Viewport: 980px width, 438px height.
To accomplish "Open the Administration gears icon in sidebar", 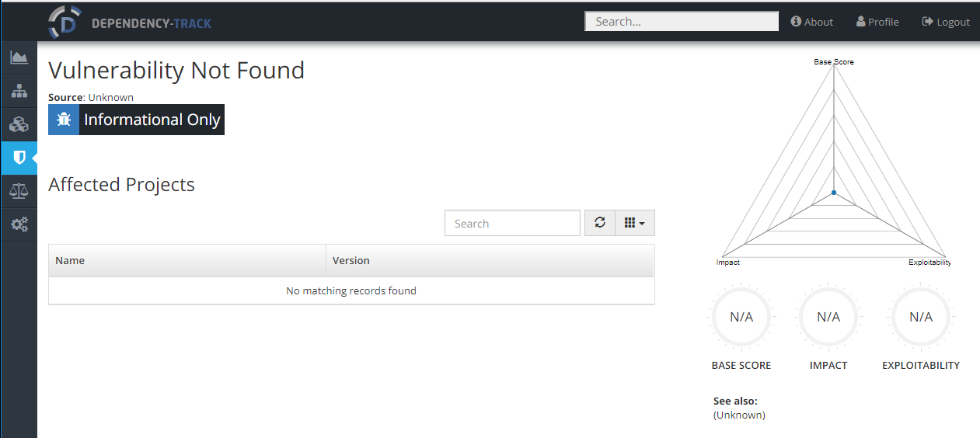I will tap(19, 224).
